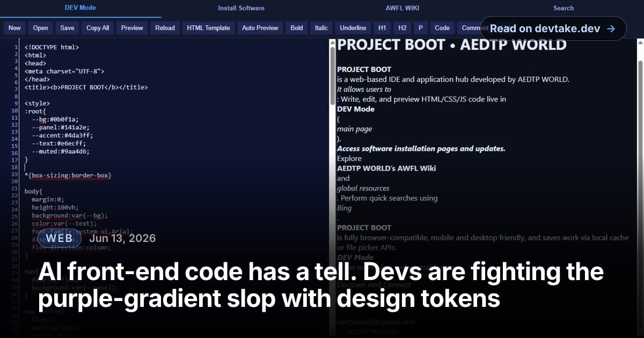Apply Underline formatting
644x338 pixels.
[353, 28]
